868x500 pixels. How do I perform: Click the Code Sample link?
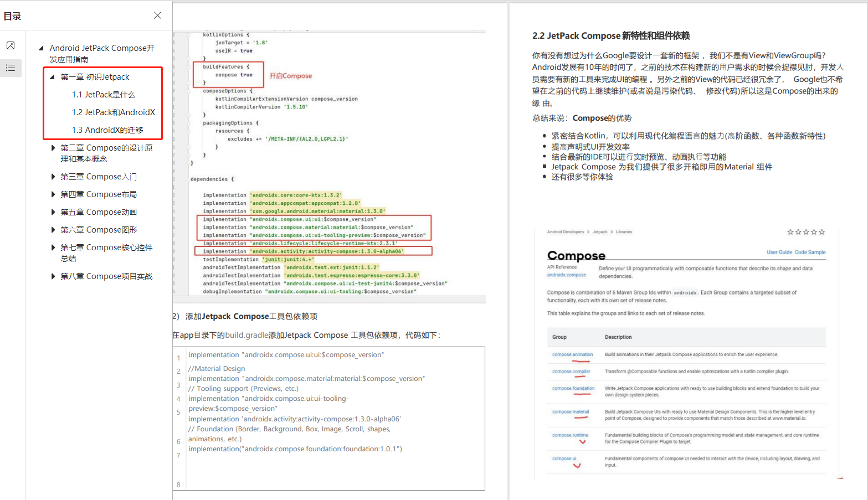pyautogui.click(x=810, y=252)
